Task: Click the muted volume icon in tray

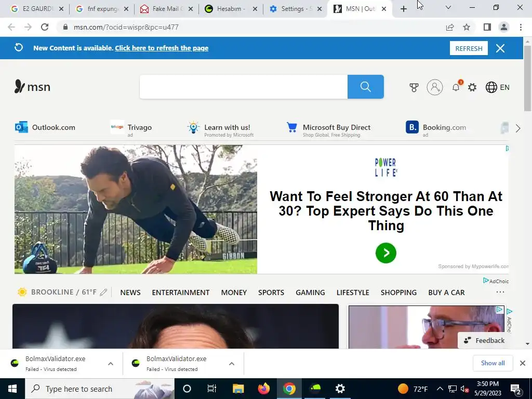Action: point(464,389)
